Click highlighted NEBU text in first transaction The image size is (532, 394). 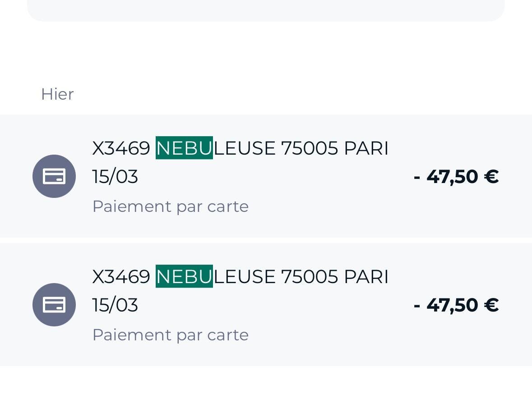click(x=184, y=148)
